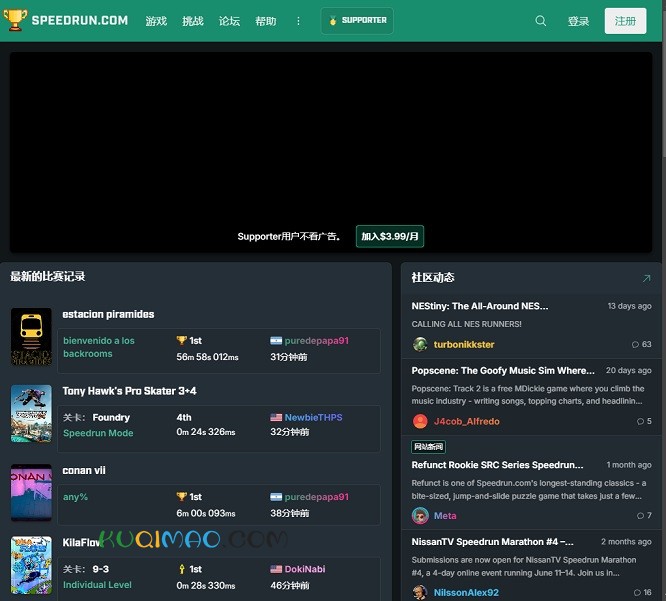Open the 帮助 menu

265,21
